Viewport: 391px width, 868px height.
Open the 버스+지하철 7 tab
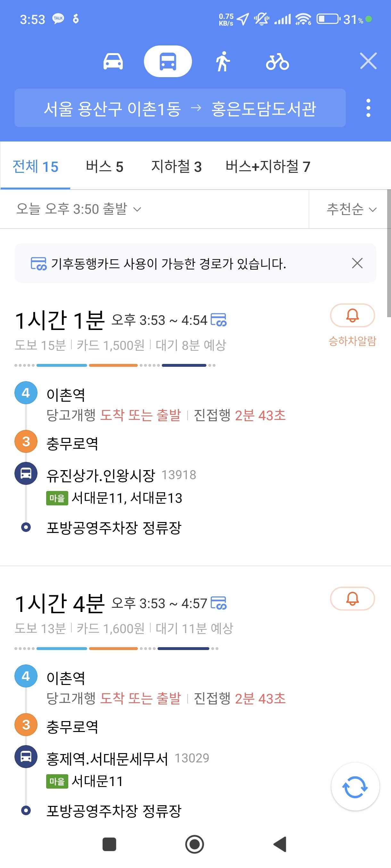[x=268, y=166]
